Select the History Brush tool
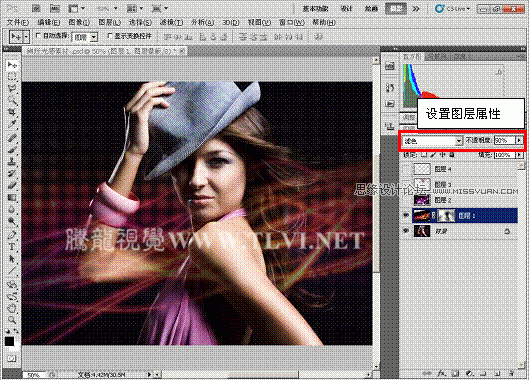529x380 pixels. coord(12,173)
